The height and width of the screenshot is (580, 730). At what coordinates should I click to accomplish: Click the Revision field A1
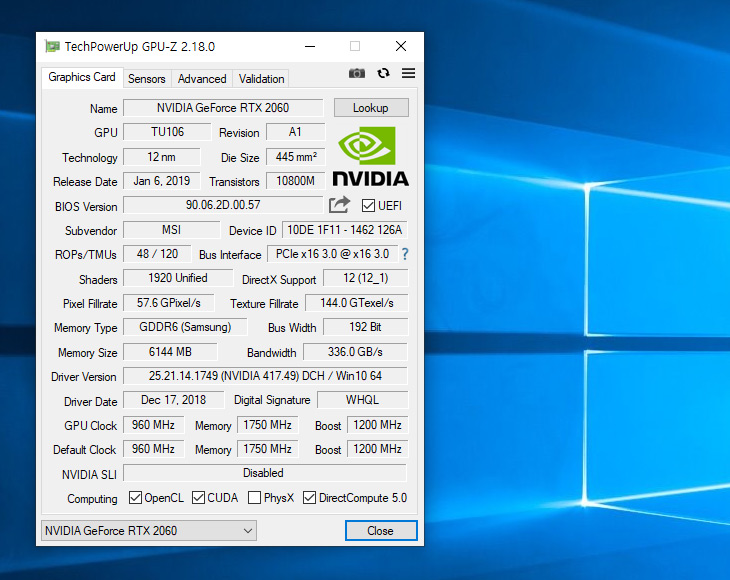(295, 132)
